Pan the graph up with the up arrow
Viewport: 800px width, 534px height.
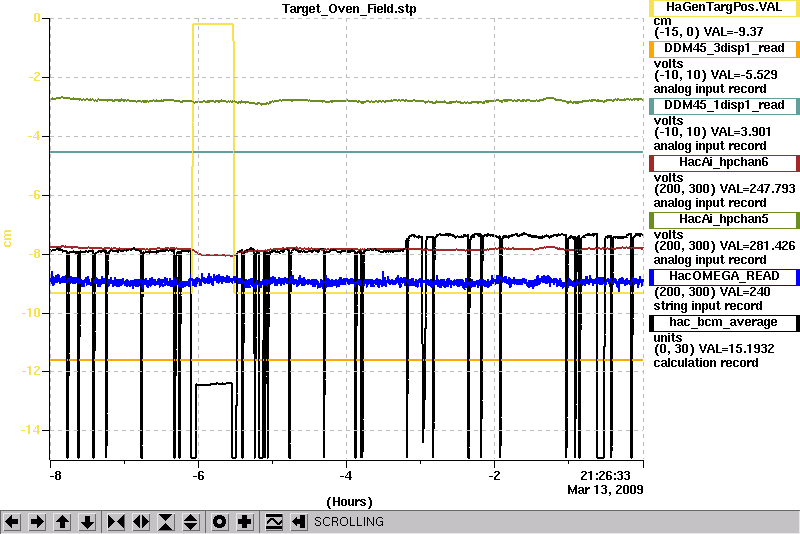(x=62, y=522)
